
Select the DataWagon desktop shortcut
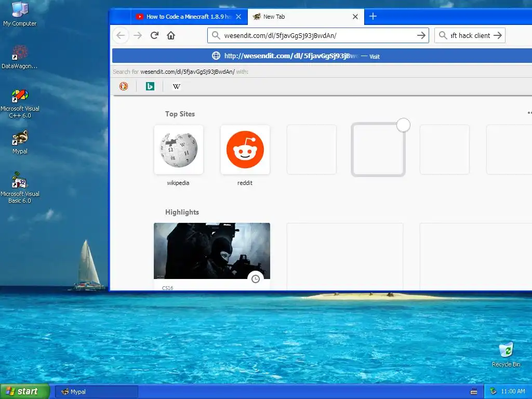[x=20, y=57]
